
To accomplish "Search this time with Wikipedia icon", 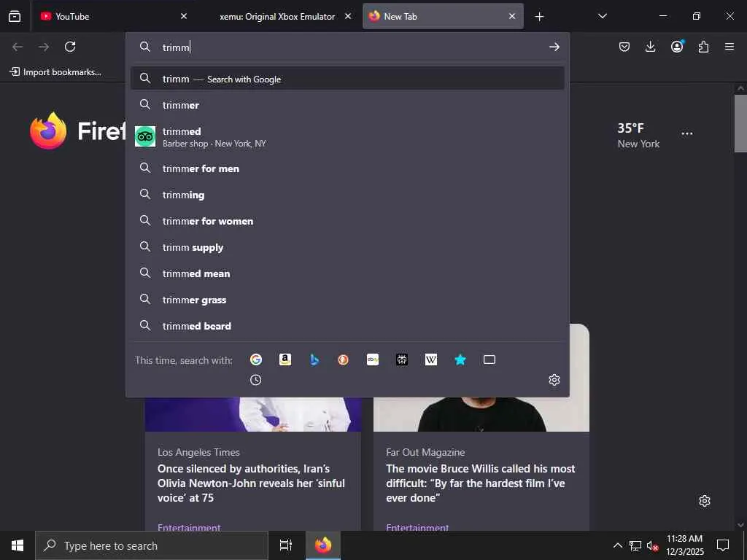I will point(430,359).
